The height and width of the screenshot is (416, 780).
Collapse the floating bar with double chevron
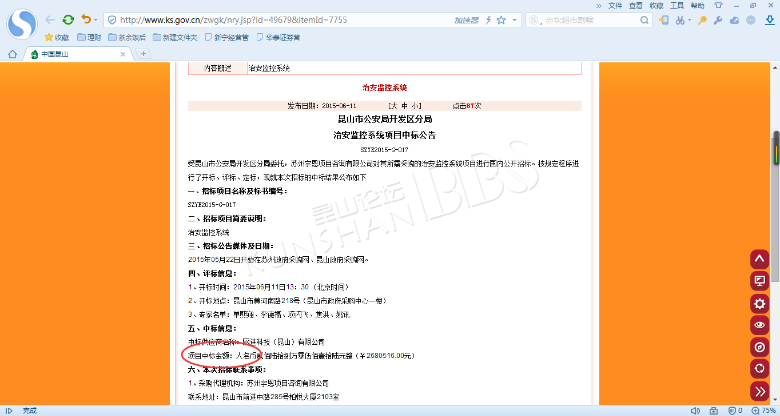[760, 391]
